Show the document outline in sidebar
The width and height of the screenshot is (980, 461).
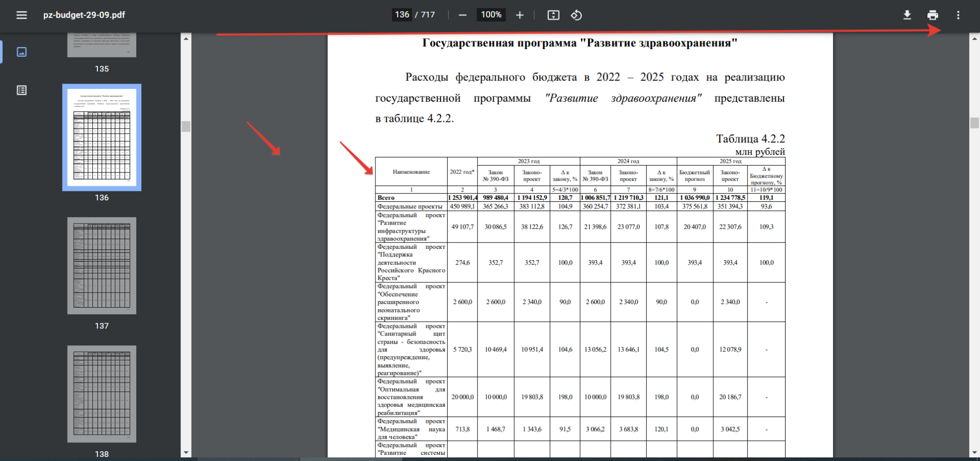point(22,90)
